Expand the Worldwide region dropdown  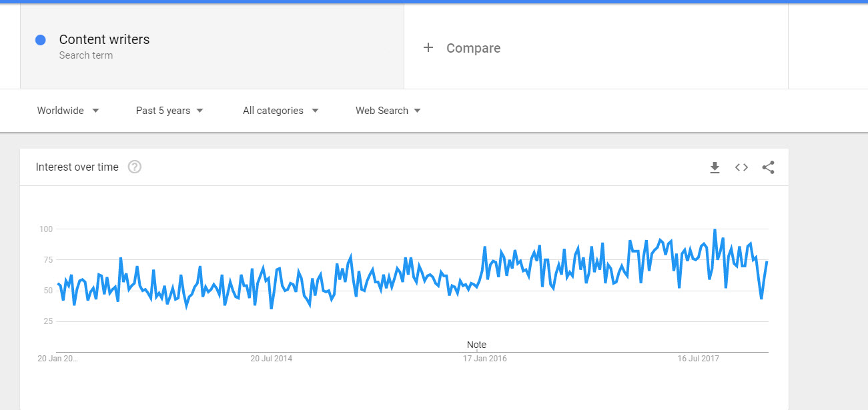tap(68, 111)
